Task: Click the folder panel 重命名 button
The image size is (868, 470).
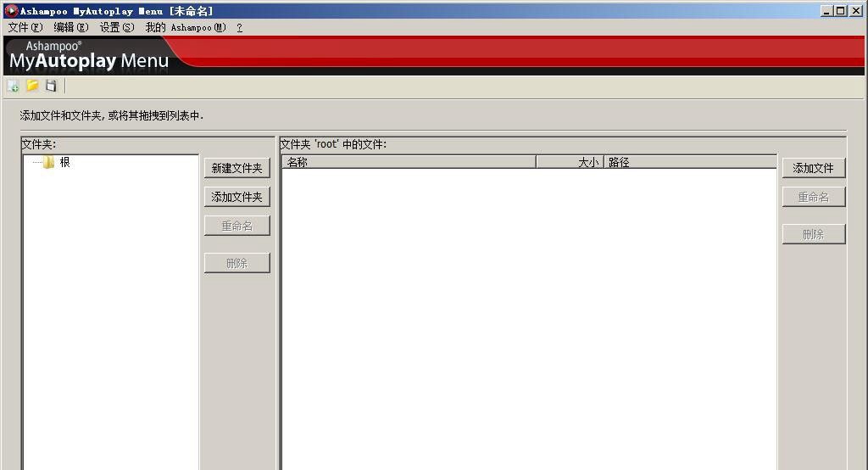Action: (x=237, y=226)
